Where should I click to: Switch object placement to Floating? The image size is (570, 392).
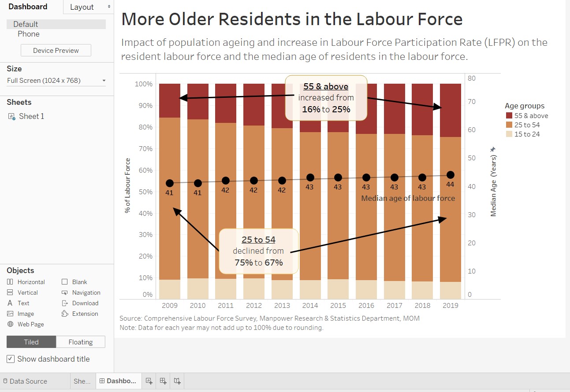[81, 342]
